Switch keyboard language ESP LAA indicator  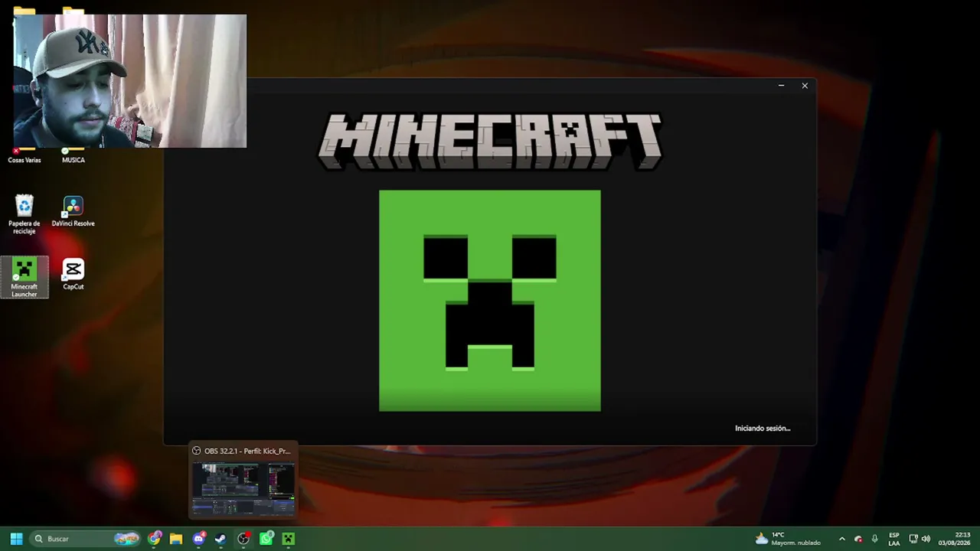[x=893, y=539]
